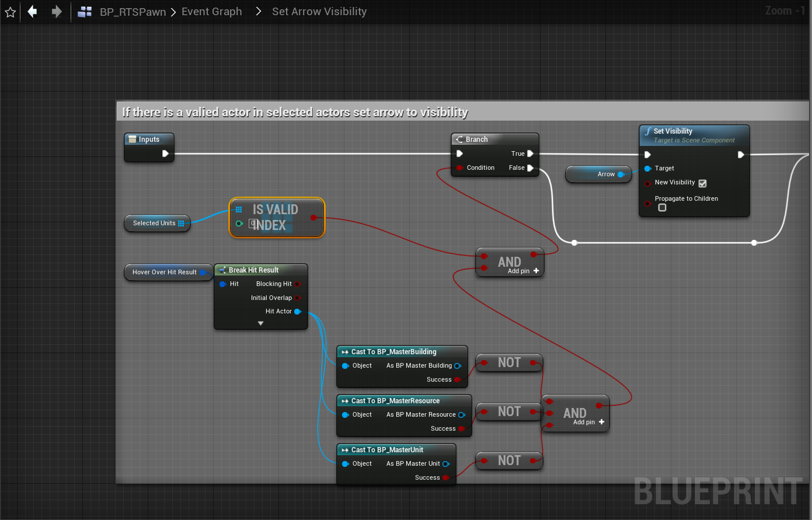Click the Inputs node execution output pin
Image resolution: width=812 pixels, height=520 pixels.
click(x=165, y=153)
